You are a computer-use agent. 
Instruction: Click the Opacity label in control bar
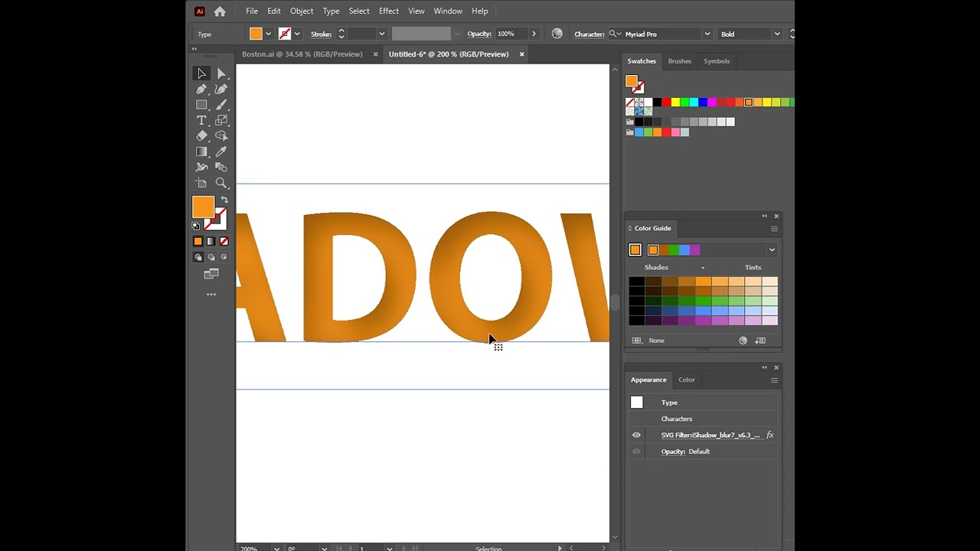(479, 34)
